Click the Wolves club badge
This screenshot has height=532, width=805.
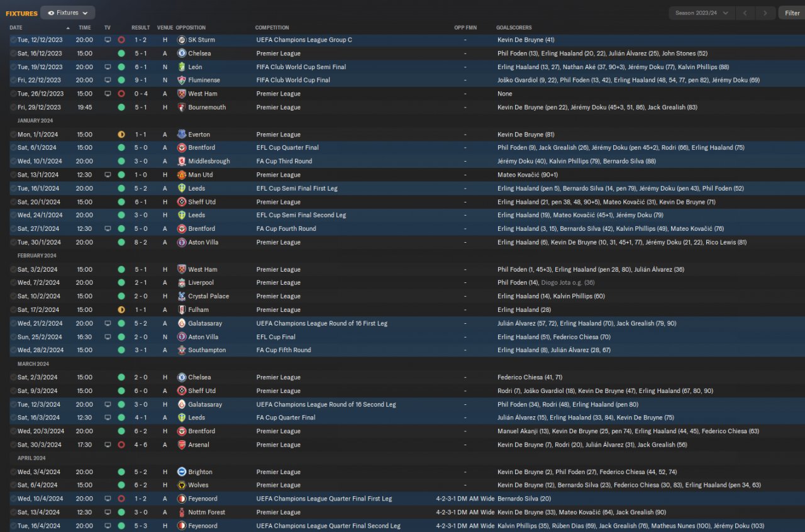182,485
